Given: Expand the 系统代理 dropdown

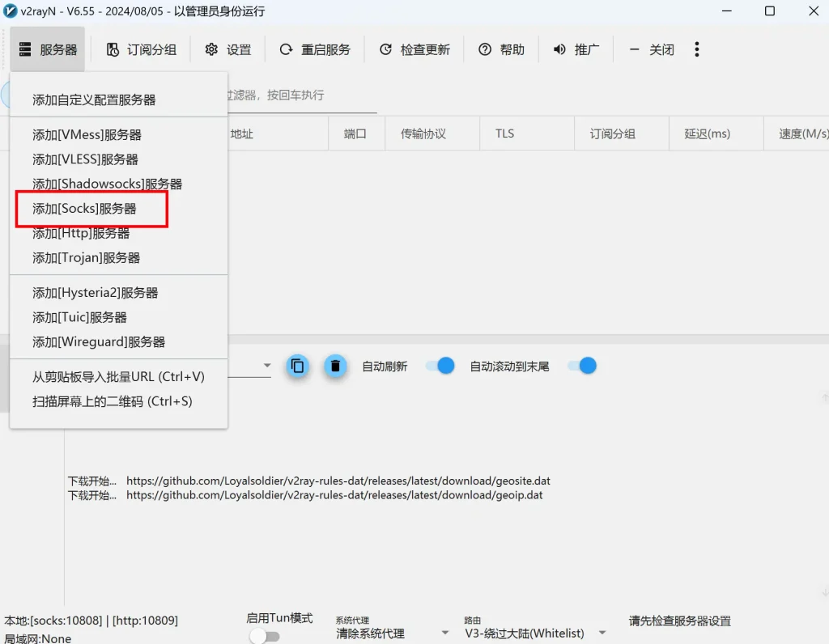Looking at the screenshot, I should coord(444,633).
